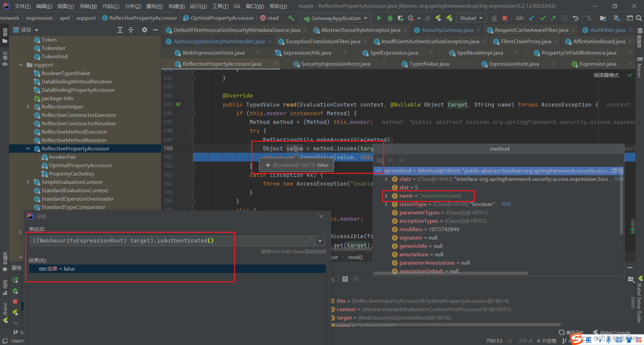Click the 导航 link next to returnType

pos(506,204)
